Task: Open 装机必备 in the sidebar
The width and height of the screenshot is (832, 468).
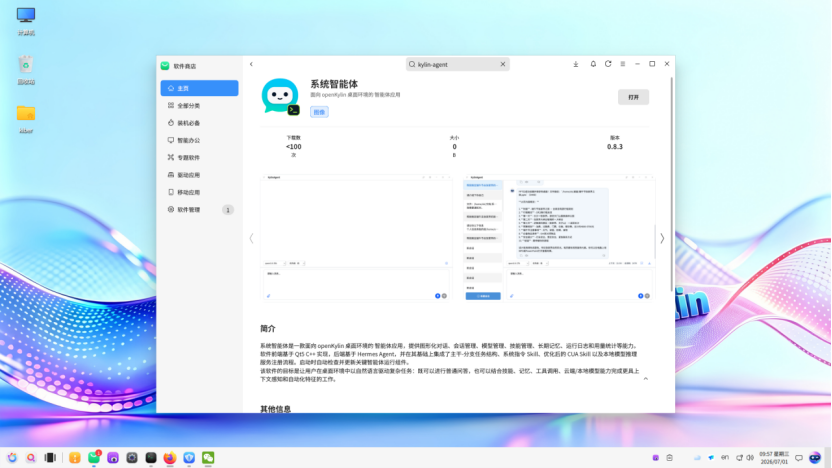Action: [200, 123]
